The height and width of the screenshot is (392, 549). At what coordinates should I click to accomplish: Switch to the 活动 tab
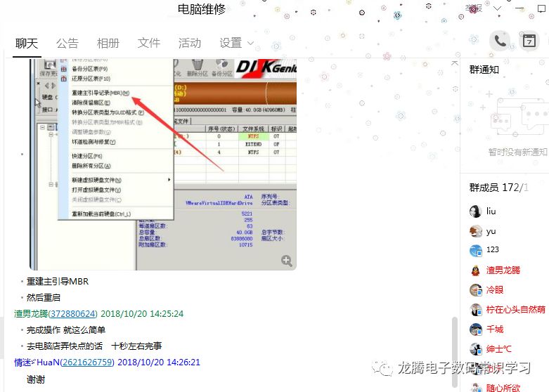click(189, 44)
